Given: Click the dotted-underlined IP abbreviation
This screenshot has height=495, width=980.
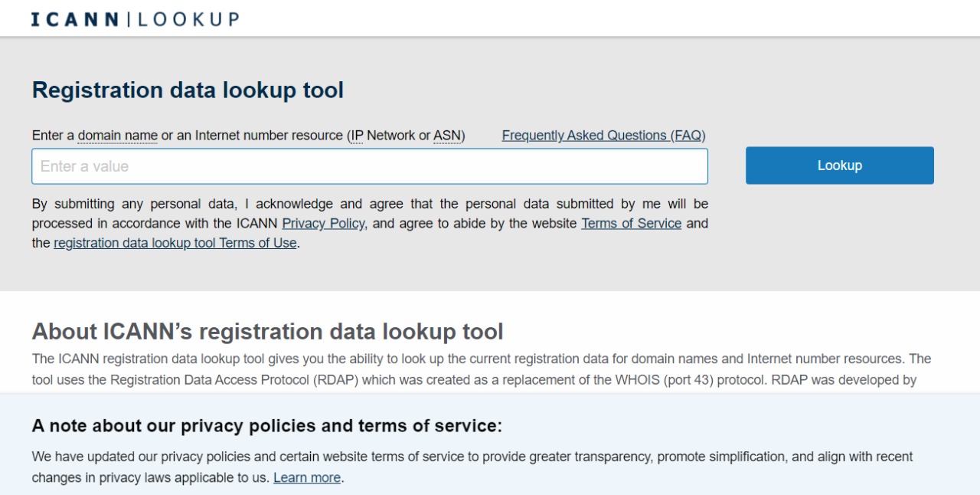Looking at the screenshot, I should tap(357, 136).
